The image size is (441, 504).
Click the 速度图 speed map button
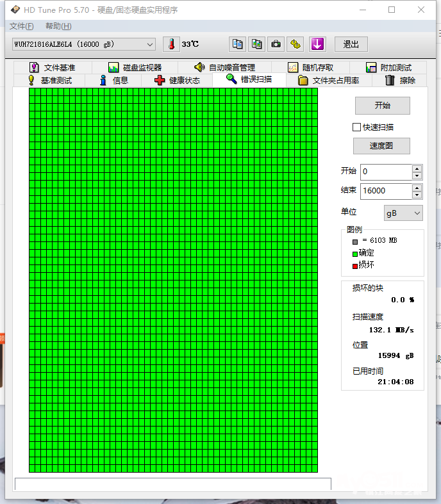(x=381, y=146)
